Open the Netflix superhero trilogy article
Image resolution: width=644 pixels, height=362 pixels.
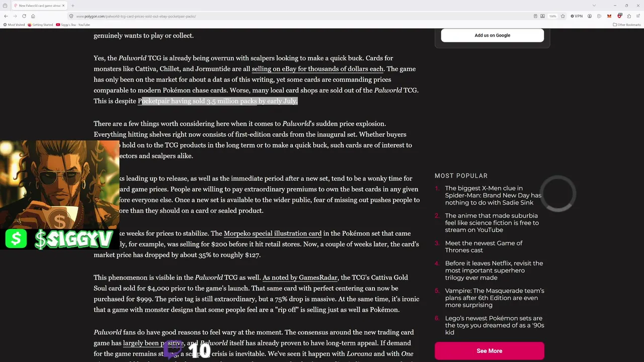tap(494, 270)
